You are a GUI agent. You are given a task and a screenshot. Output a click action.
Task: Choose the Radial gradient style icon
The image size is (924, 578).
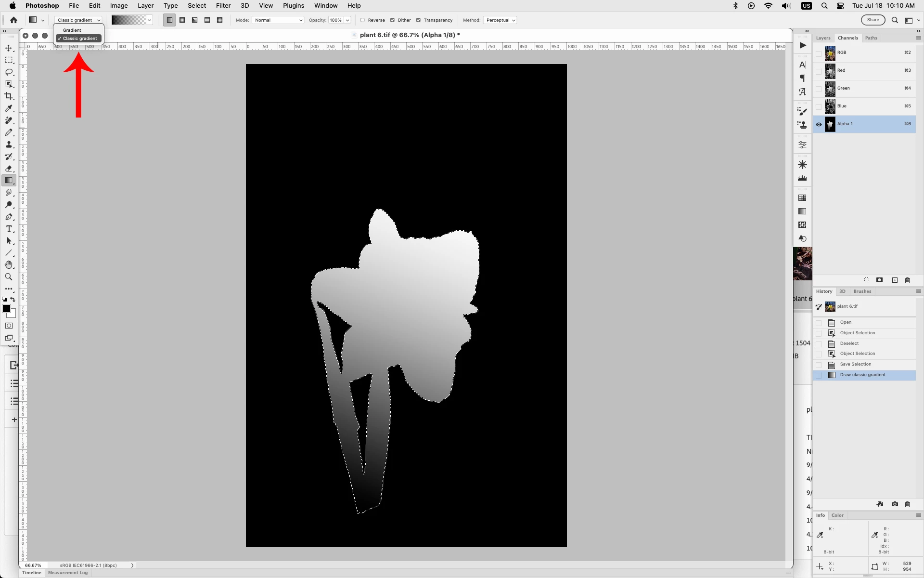click(182, 20)
